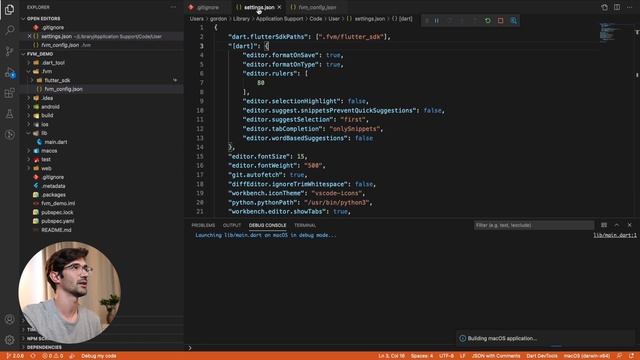
Task: Stop debugging with the red square
Action: (500, 20)
